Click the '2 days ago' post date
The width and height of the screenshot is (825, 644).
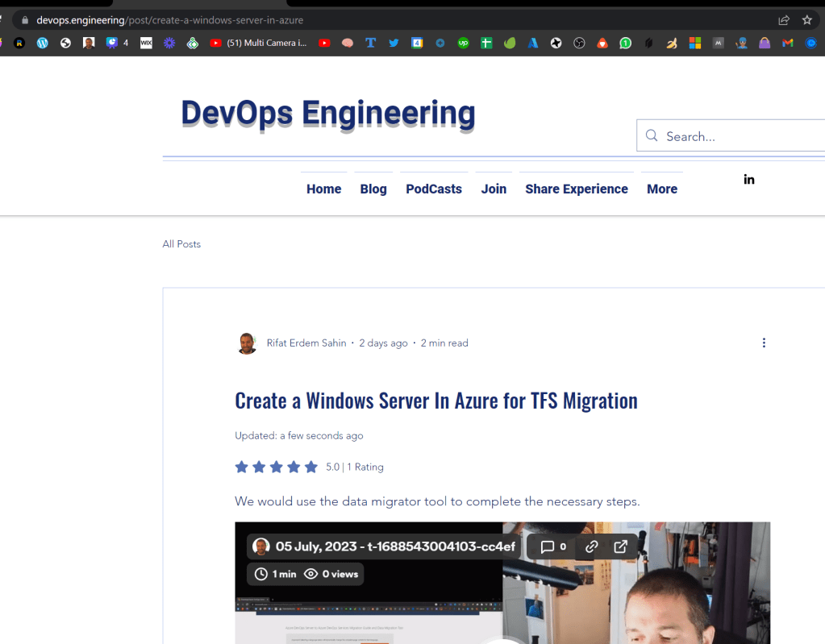click(x=383, y=343)
